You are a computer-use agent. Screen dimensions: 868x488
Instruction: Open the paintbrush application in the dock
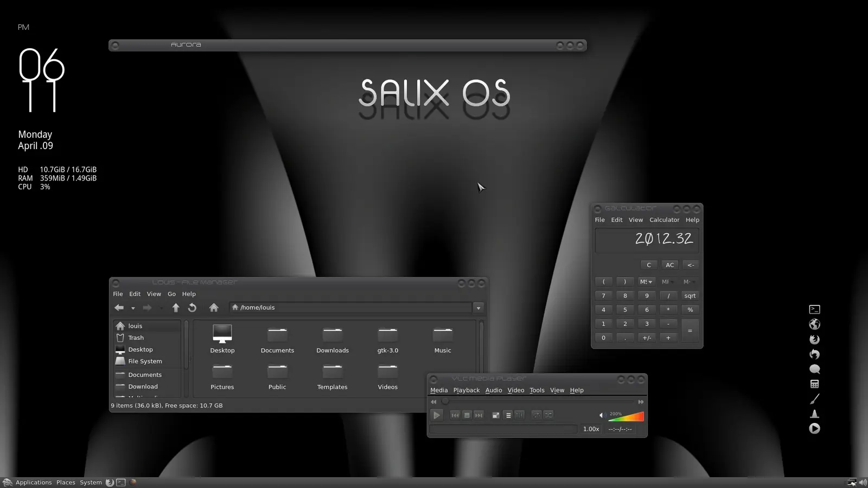tap(814, 399)
